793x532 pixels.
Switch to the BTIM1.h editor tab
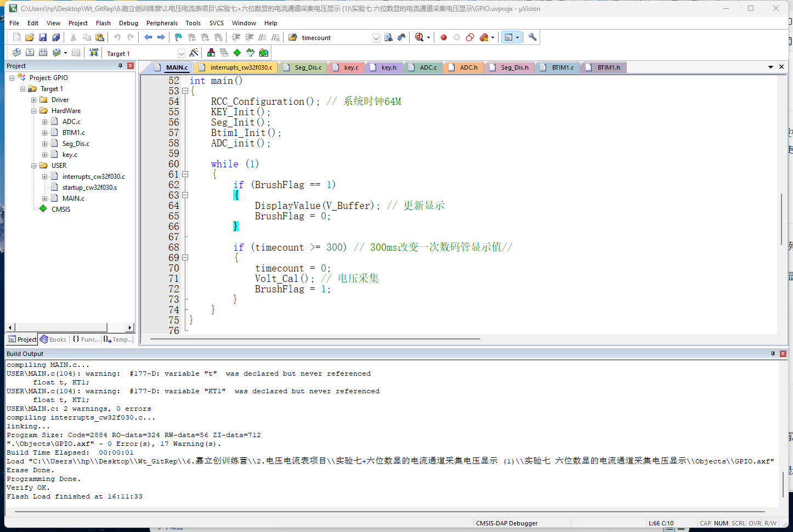point(603,67)
